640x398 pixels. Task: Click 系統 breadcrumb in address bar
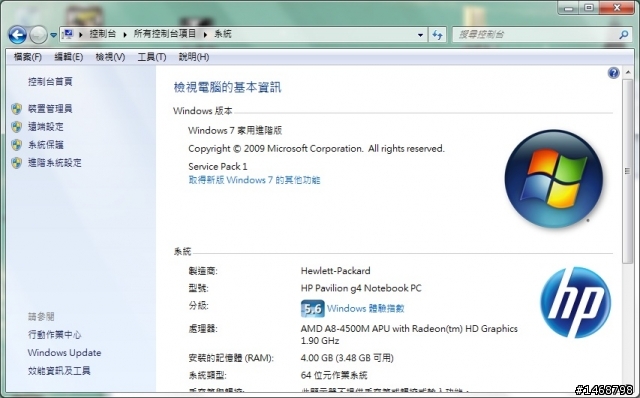click(223, 34)
